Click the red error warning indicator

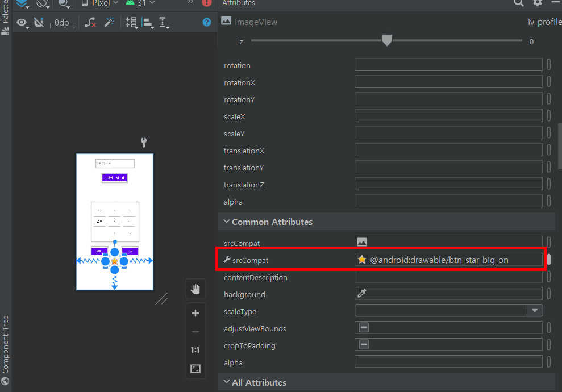coord(207,2)
